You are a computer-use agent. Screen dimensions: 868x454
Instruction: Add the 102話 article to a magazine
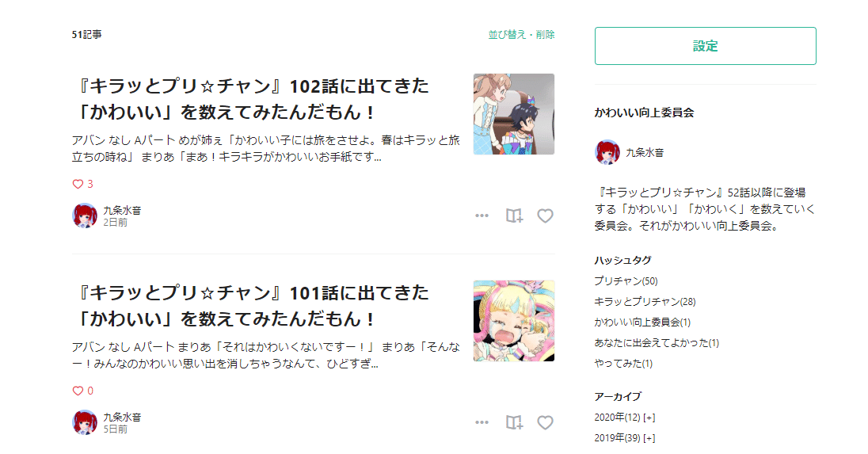pyautogui.click(x=514, y=216)
